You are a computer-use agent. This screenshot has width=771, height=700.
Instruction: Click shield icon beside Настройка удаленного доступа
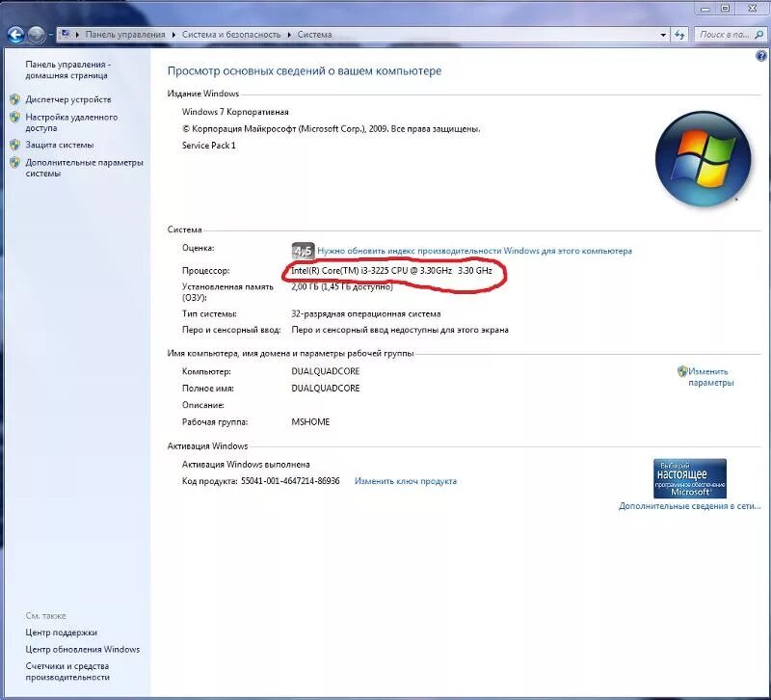click(14, 117)
